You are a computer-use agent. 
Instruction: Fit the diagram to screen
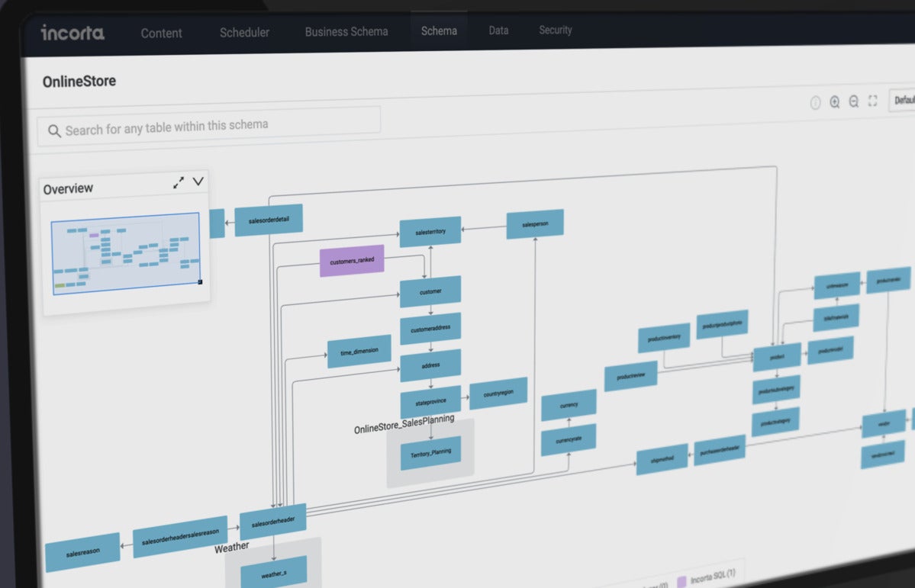[x=872, y=101]
